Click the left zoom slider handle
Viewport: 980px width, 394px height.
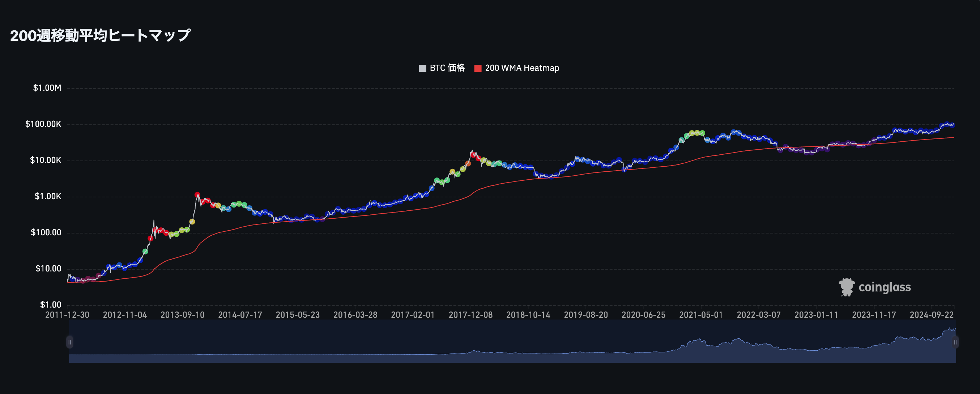[x=70, y=342]
